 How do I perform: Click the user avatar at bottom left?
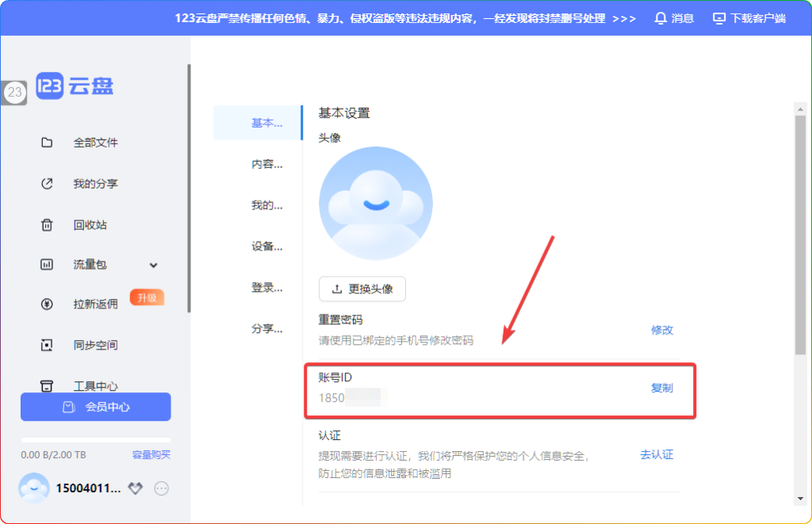click(33, 489)
